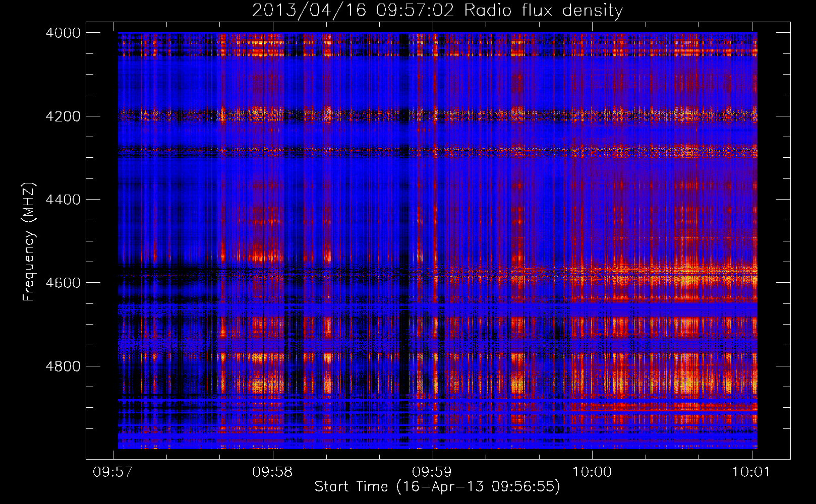The image size is (816, 504).
Task: Click the 'Start Time (16-Apr-13 09:56:55)' axis title
Action: pos(437,487)
